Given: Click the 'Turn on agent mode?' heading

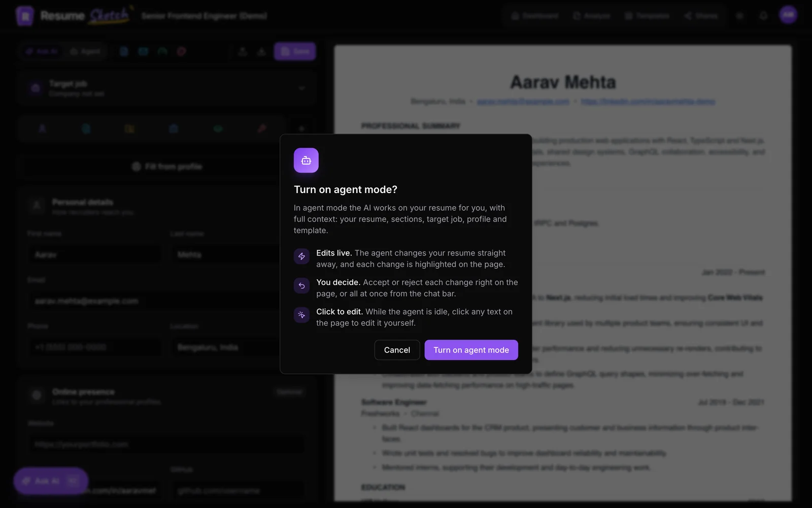Looking at the screenshot, I should (346, 189).
